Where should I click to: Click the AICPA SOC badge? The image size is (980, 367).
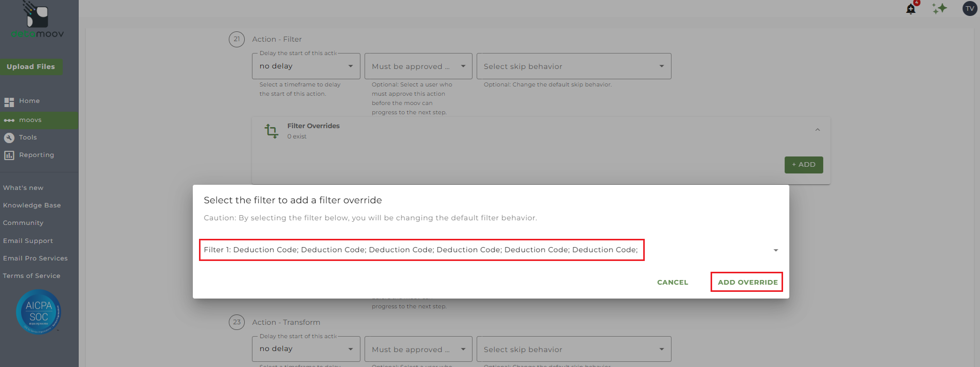[39, 312]
